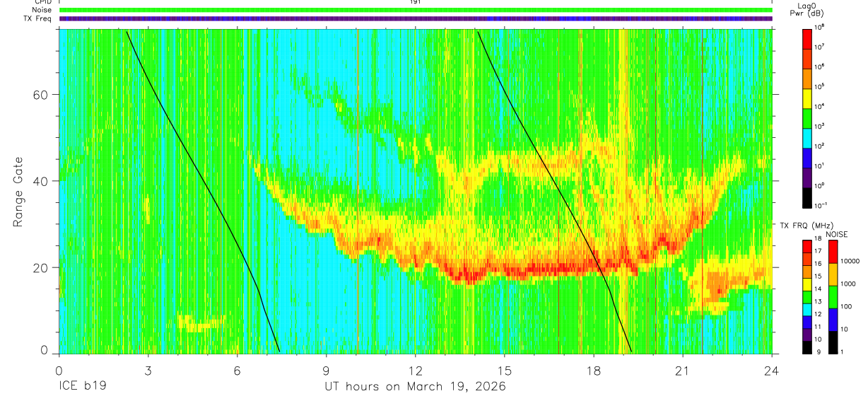Click y-axis tick label '20'
This screenshot has width=868, height=401.
tap(42, 267)
